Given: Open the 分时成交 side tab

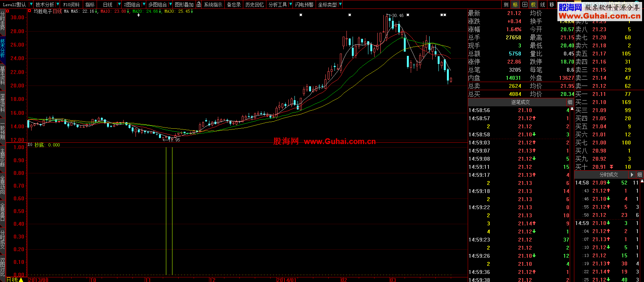Looking at the screenshot, I should (x=3, y=240).
